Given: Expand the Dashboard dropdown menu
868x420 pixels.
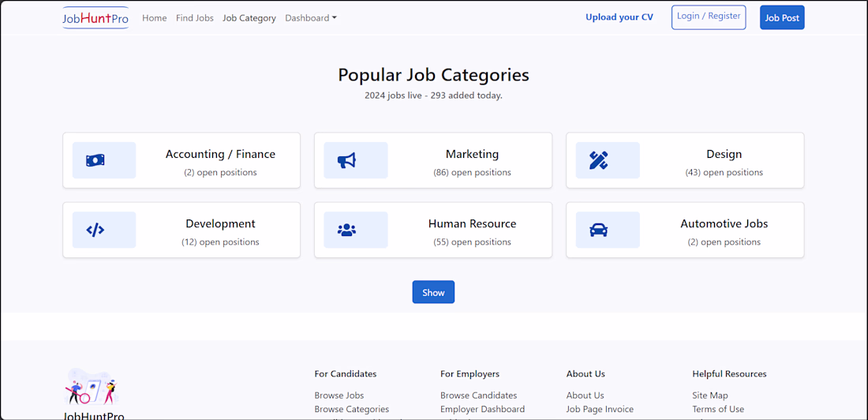Looking at the screenshot, I should pos(311,18).
